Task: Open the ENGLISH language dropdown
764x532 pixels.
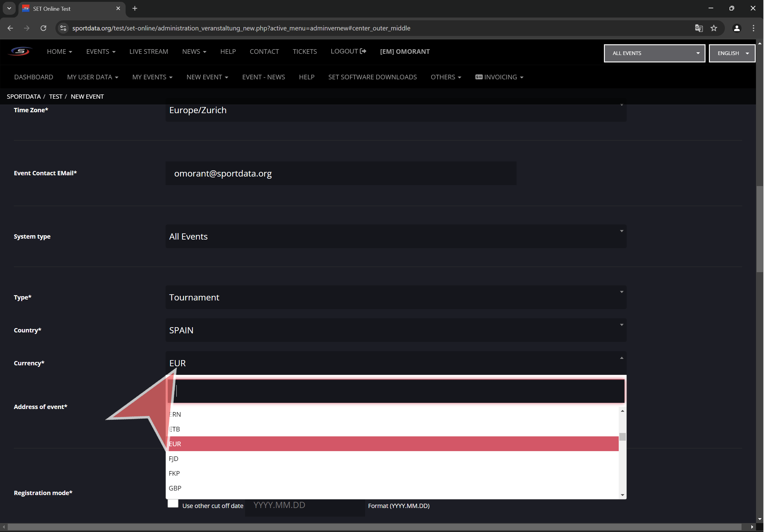Action: point(732,53)
